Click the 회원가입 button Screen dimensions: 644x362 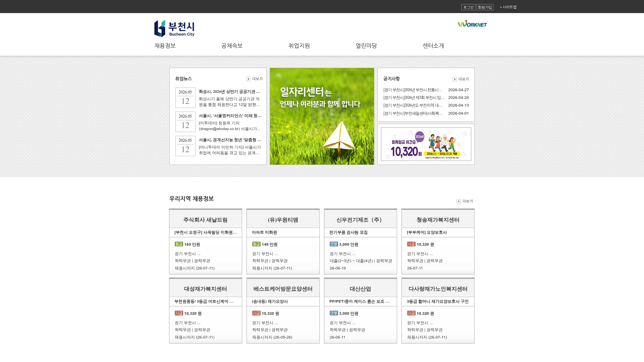pyautogui.click(x=485, y=7)
